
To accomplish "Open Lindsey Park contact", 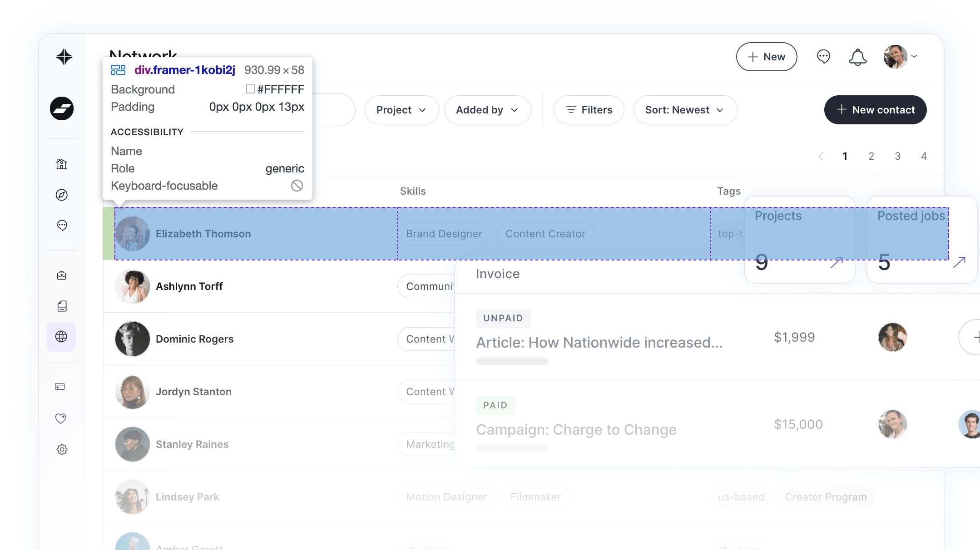I will [187, 497].
